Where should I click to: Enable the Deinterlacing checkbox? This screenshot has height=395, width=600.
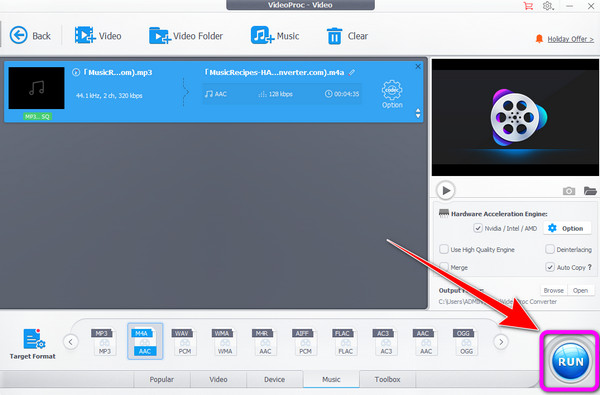[549, 249]
